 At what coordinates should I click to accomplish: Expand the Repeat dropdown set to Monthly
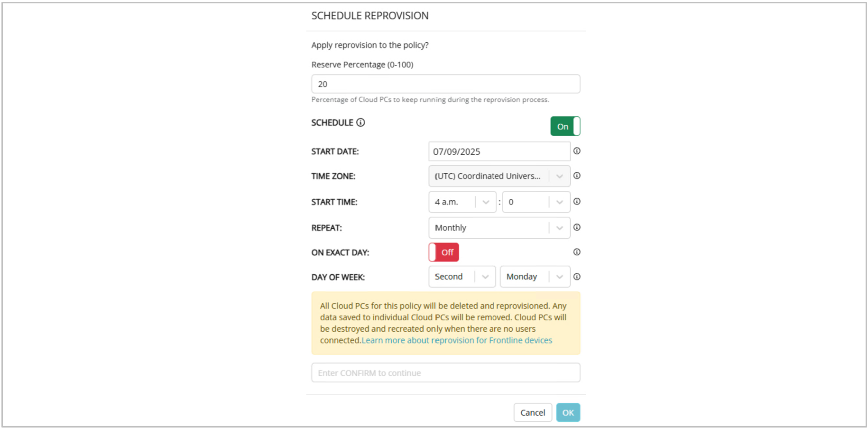(x=499, y=228)
